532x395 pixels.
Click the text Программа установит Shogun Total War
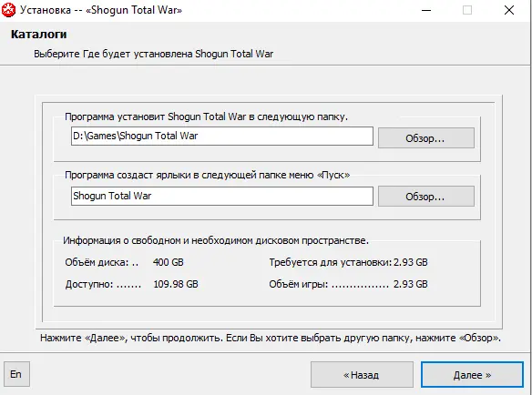click(206, 116)
